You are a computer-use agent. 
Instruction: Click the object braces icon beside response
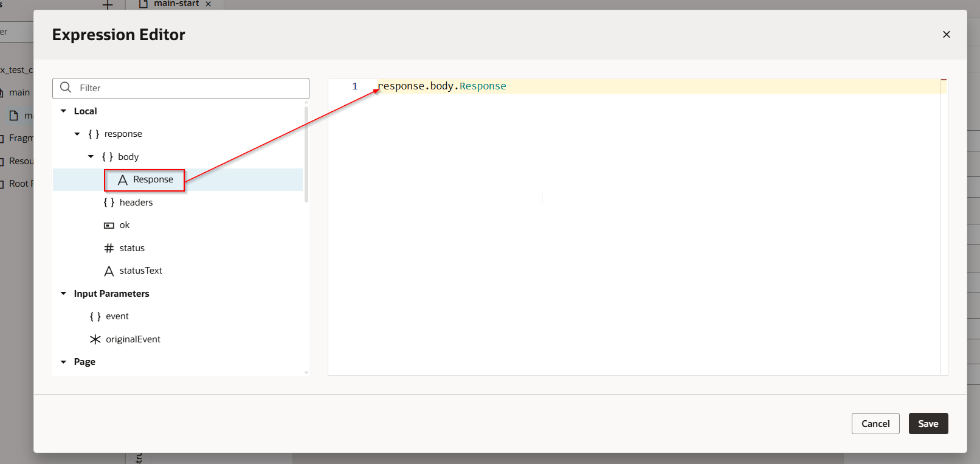point(94,134)
